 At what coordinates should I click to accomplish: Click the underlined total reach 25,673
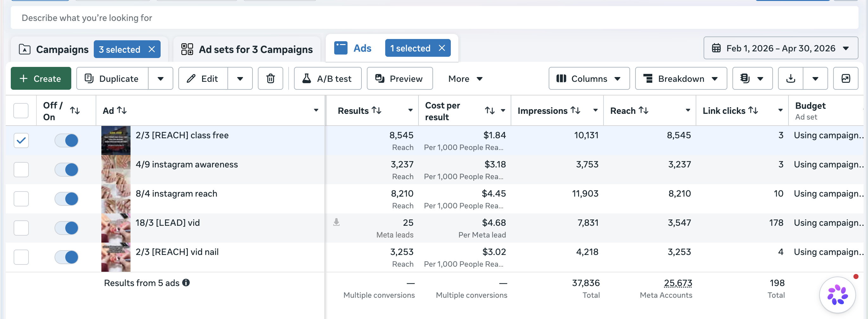(x=678, y=283)
